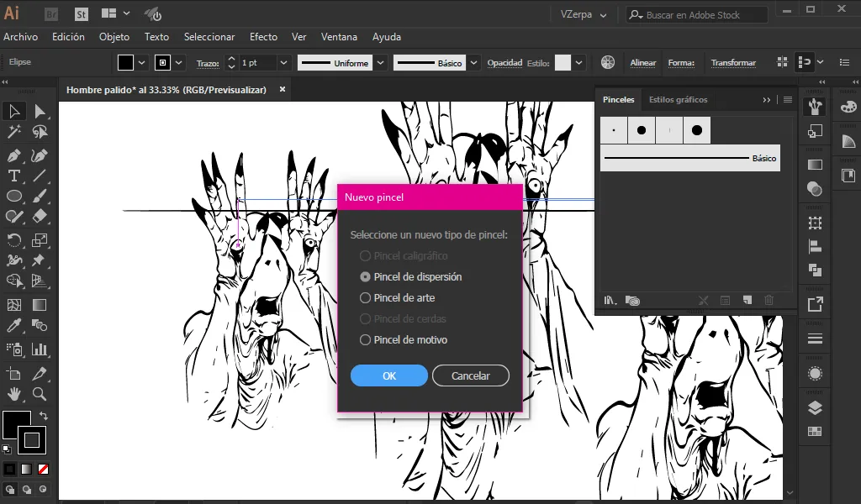Image resolution: width=861 pixels, height=504 pixels.
Task: Select the Type tool
Action: point(13,176)
